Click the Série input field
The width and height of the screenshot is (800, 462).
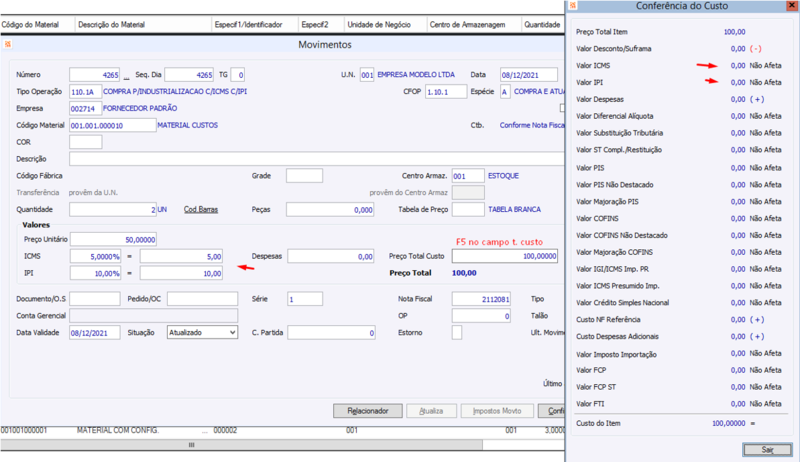click(305, 299)
